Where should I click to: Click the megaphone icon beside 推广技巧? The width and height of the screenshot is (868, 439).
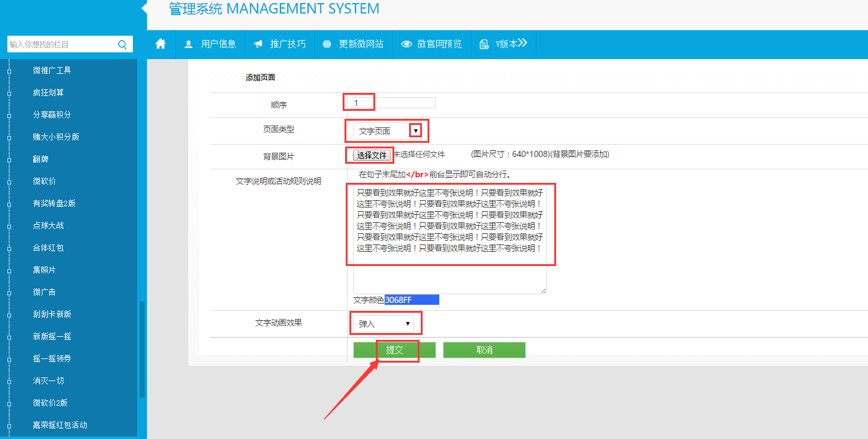258,44
